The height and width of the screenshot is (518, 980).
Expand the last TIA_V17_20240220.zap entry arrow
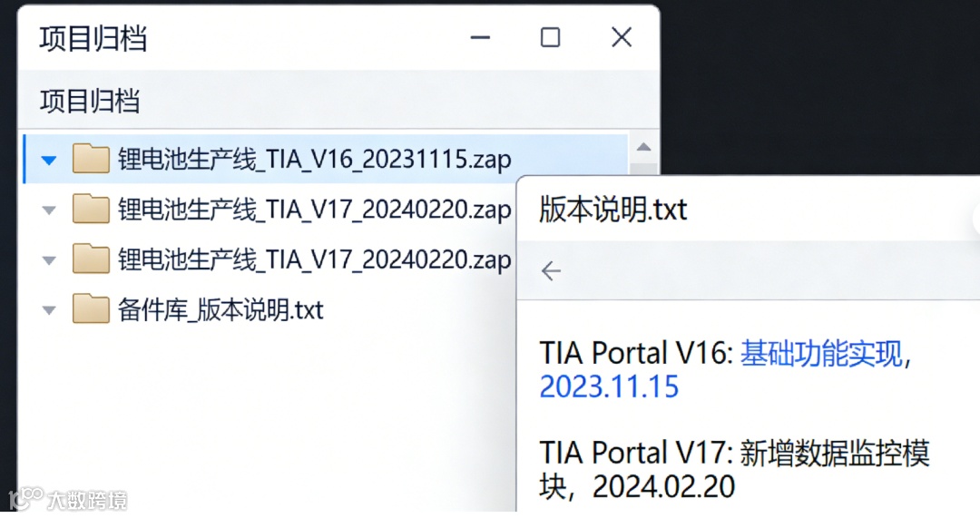[x=49, y=260]
